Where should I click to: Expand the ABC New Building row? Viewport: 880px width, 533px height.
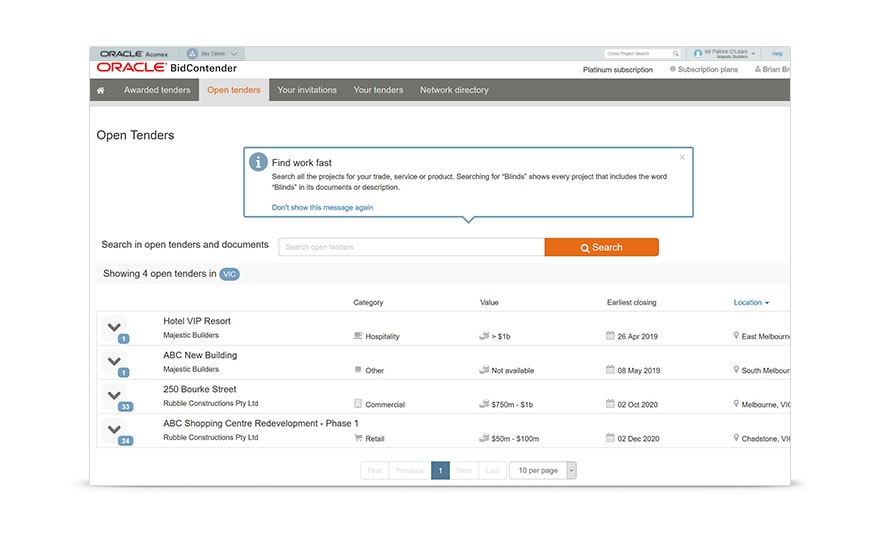(114, 361)
